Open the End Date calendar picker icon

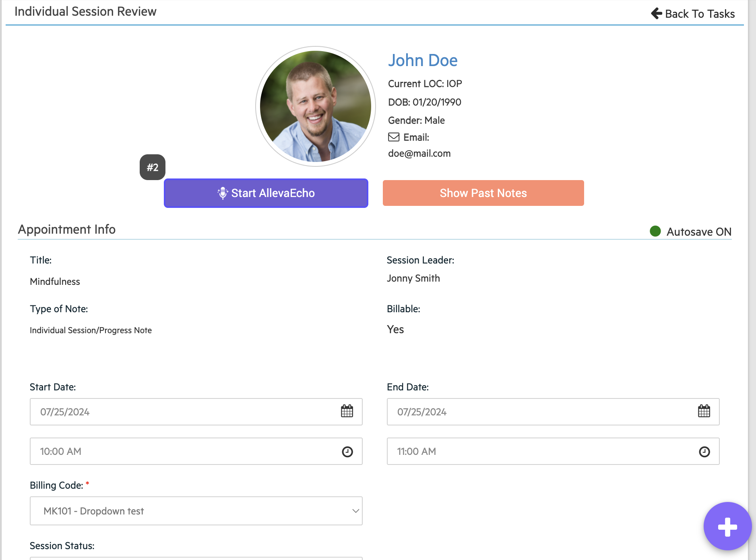[704, 411]
